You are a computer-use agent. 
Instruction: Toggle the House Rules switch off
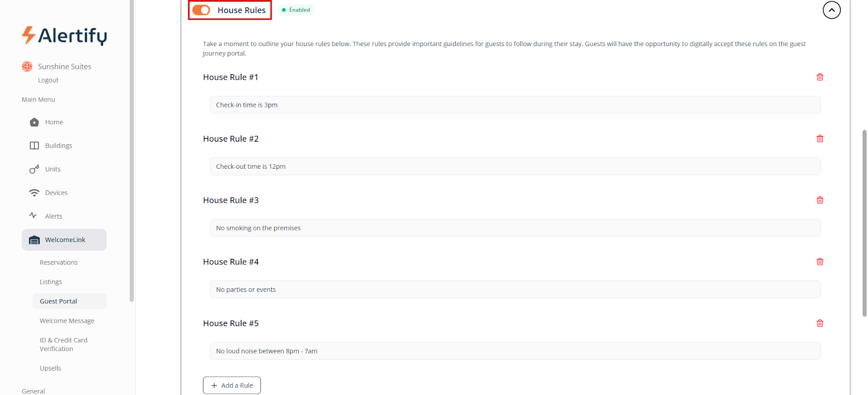(x=201, y=10)
